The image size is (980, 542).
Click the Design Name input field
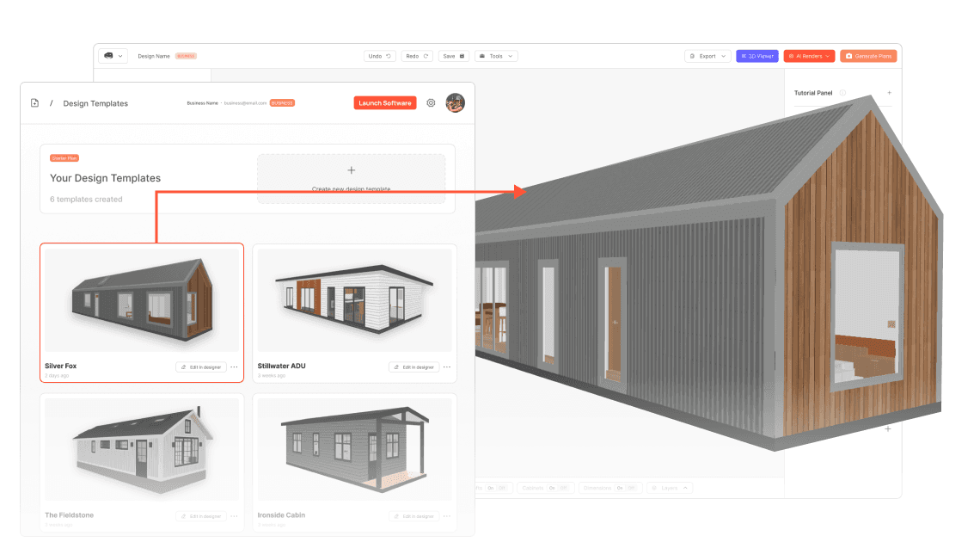point(156,55)
